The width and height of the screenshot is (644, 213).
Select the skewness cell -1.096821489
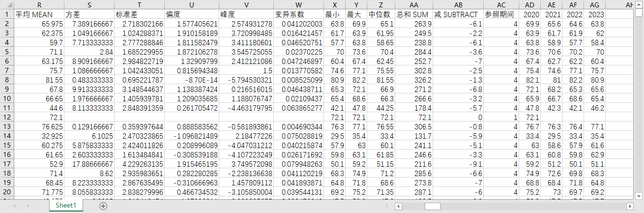pos(191,136)
